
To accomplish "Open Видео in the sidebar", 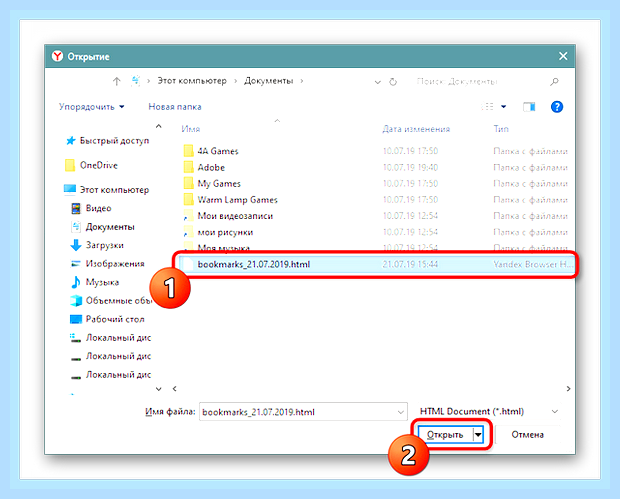I will [98, 208].
